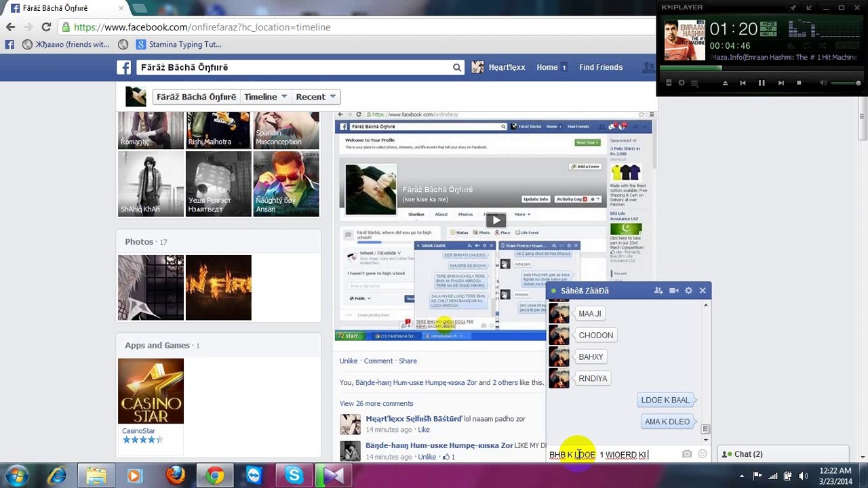Close the Sāhēß ZāāÐā chat window
This screenshot has width=868, height=488.
[x=703, y=291]
